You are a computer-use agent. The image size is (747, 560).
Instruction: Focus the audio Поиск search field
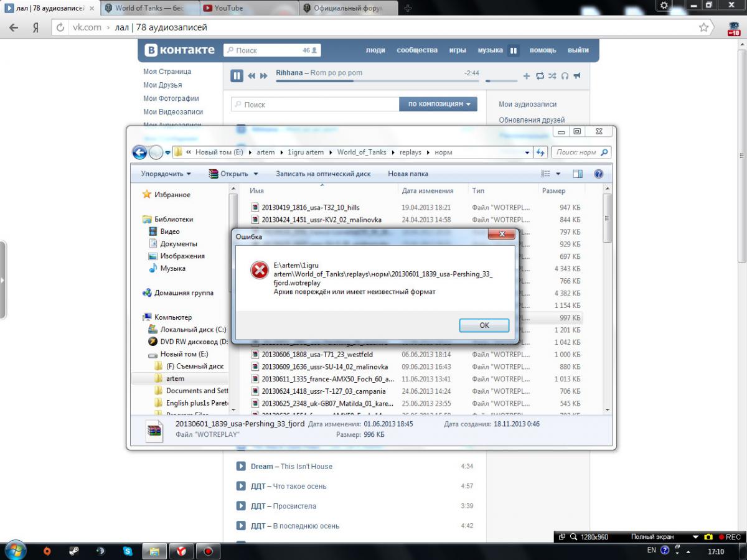pyautogui.click(x=315, y=105)
